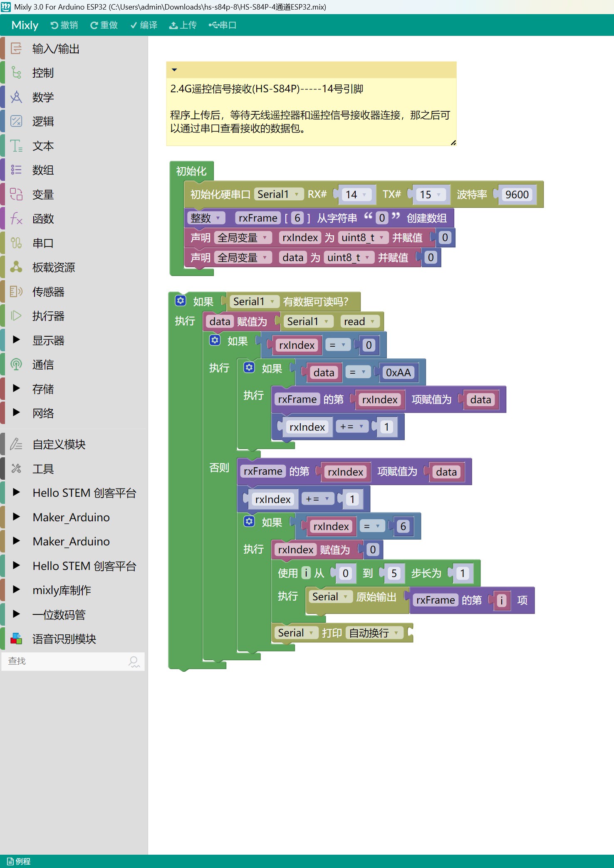The height and width of the screenshot is (868, 614).
Task: Click the 输入/输出 category icon
Action: click(16, 49)
